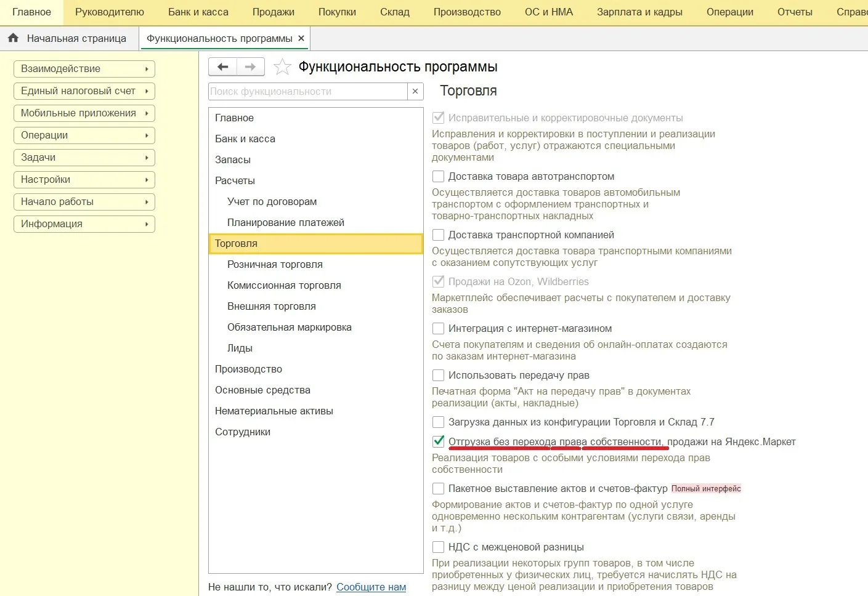This screenshot has width=868, height=596.
Task: Enable Интеграция с интернет-магазином checkbox
Action: coord(439,328)
